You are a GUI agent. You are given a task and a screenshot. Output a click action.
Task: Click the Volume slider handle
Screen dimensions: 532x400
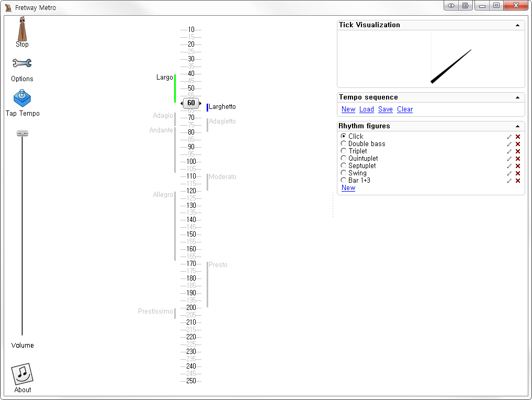[22, 134]
